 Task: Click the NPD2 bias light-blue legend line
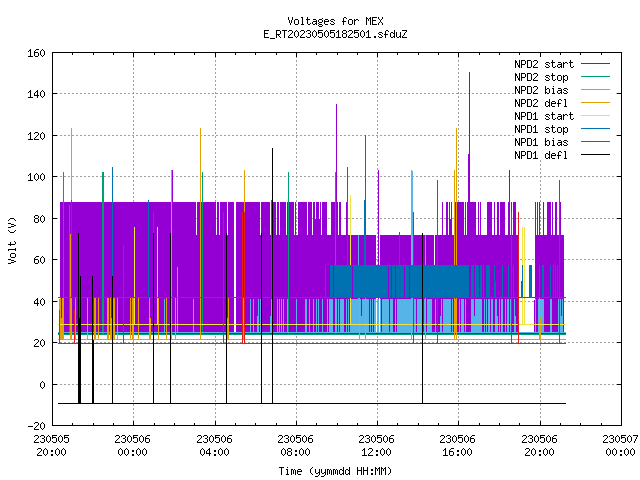pyautogui.click(x=595, y=90)
